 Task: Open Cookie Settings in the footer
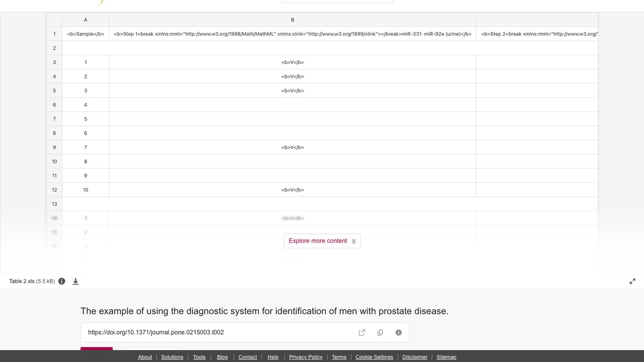[374, 357]
